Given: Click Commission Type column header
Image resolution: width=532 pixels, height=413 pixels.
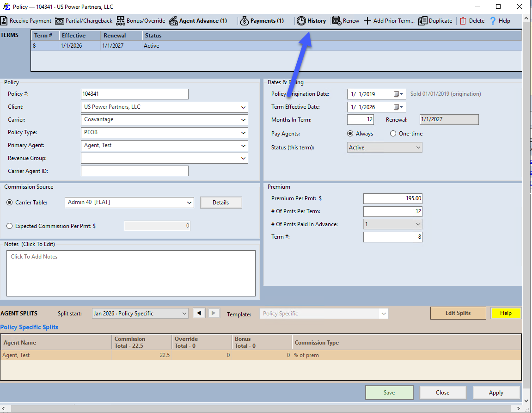Looking at the screenshot, I should 406,342.
